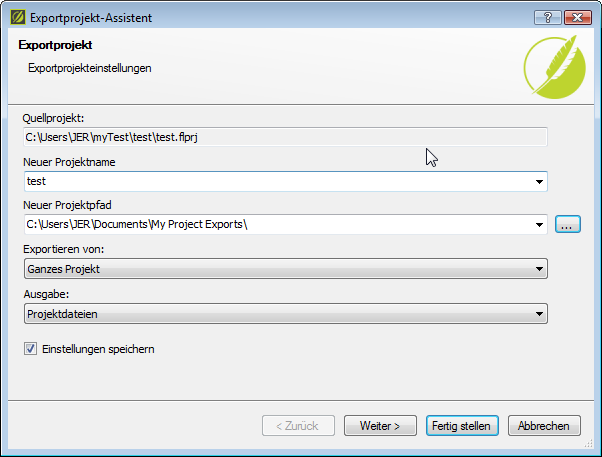Expand the Neuer Projektname dropdown arrow
602x457 pixels.
(540, 182)
